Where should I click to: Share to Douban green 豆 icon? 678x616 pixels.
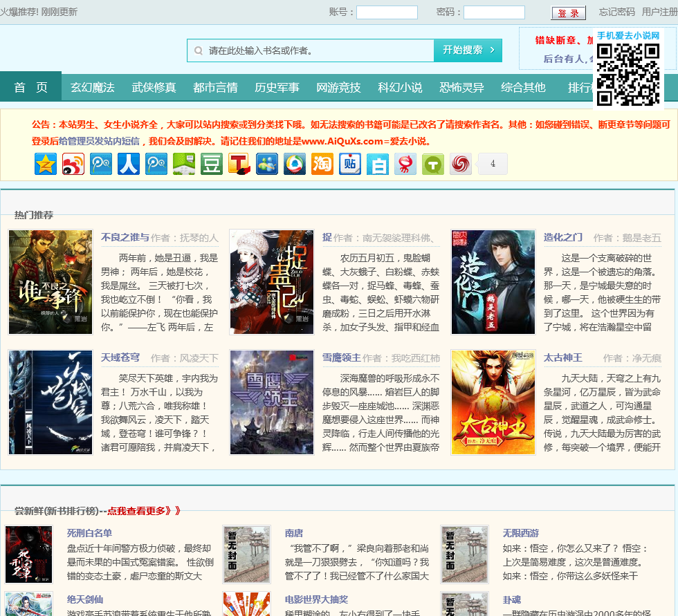(212, 164)
